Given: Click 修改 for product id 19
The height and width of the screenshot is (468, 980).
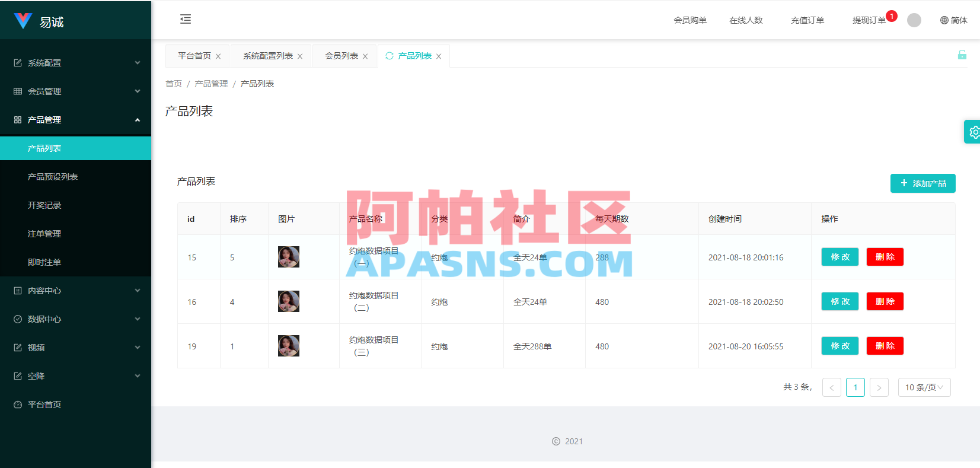Looking at the screenshot, I should [x=840, y=346].
